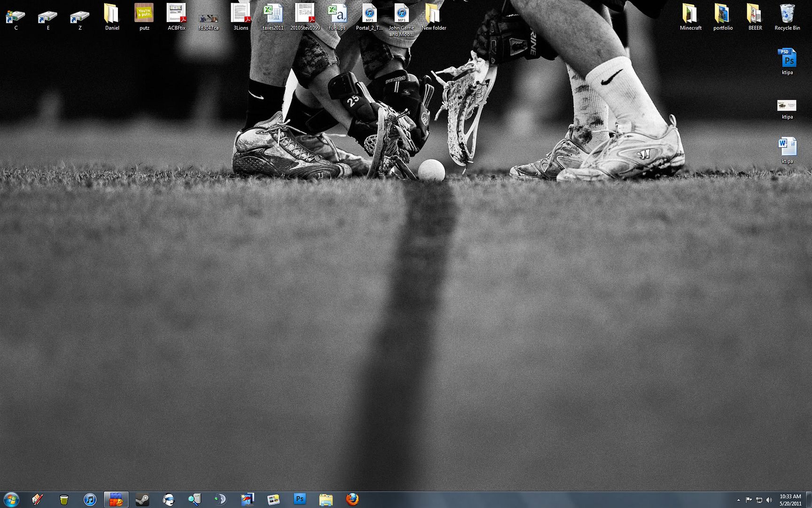Select the C drive shortcut
The image size is (812, 508).
(x=16, y=16)
